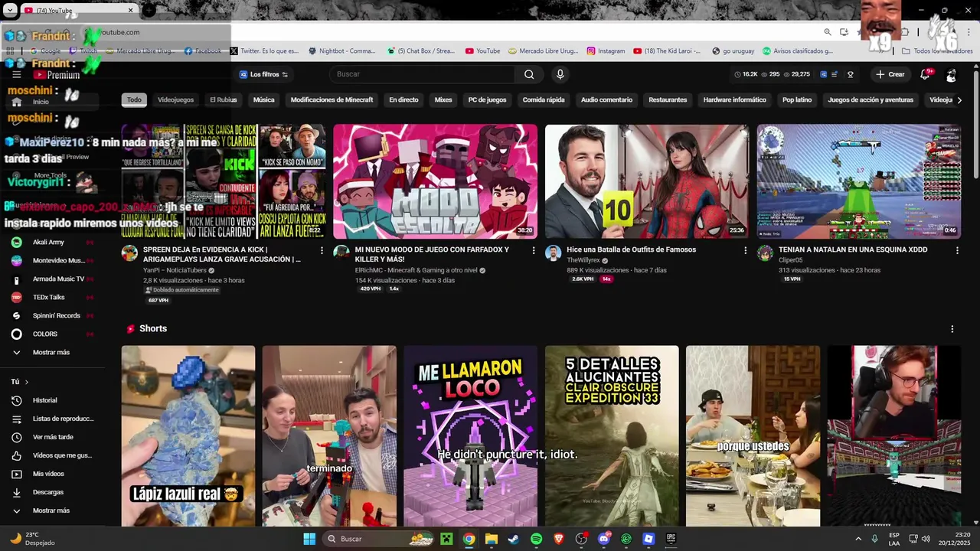This screenshot has height=551, width=980.
Task: Open Spotify from the taskbar
Action: click(536, 539)
